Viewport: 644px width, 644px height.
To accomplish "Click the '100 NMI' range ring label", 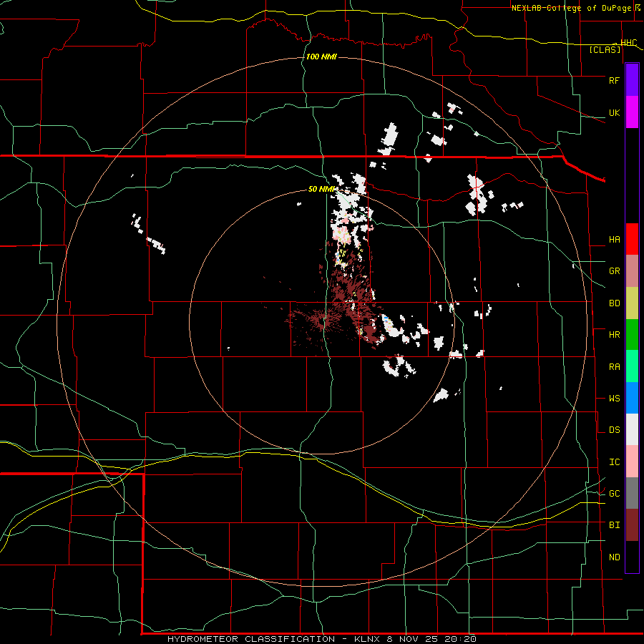I will (x=321, y=57).
